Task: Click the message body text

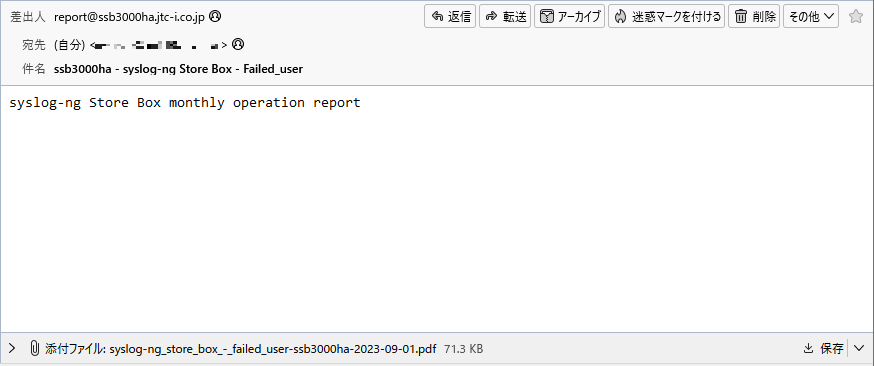Action: [184, 103]
